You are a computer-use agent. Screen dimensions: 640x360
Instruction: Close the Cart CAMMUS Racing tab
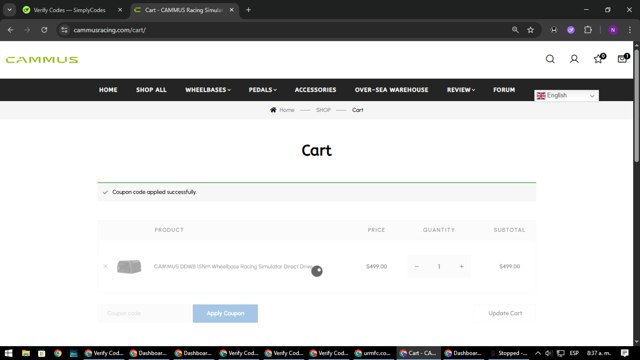tap(231, 10)
